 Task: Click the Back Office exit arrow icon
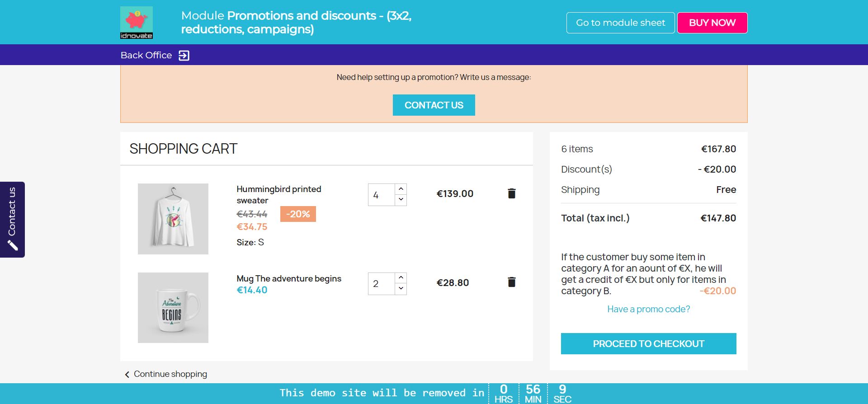[184, 56]
